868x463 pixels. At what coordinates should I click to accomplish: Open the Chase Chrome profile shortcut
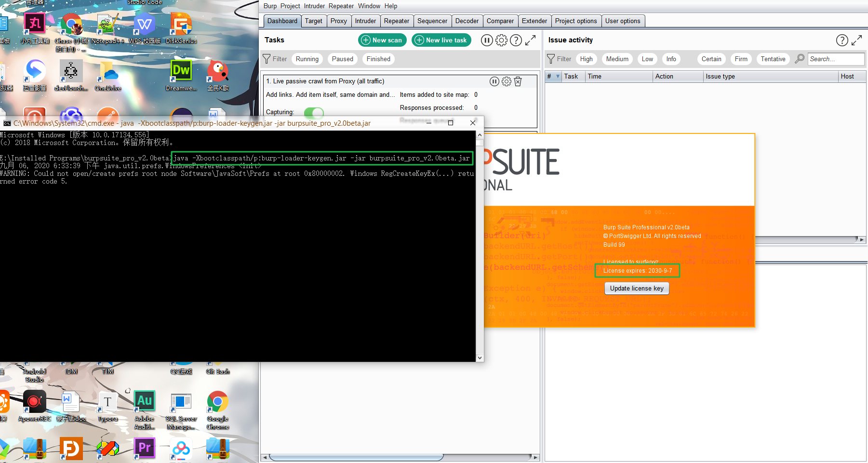tap(71, 31)
